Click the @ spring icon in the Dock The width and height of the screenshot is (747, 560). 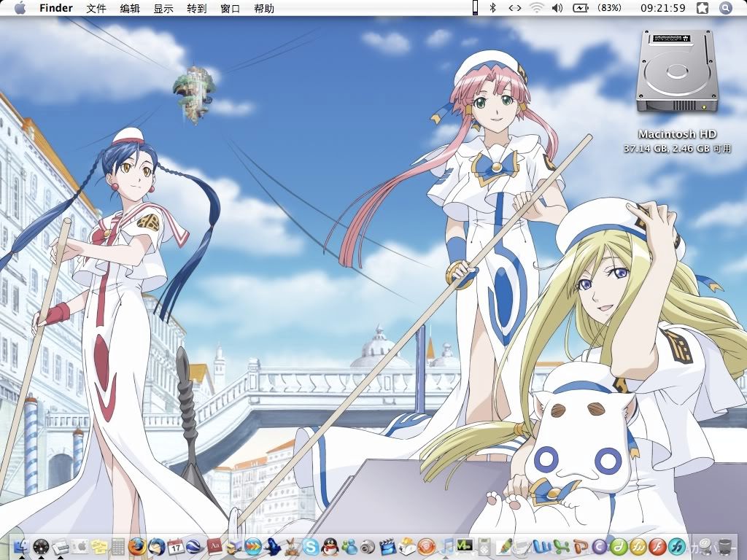(704, 547)
